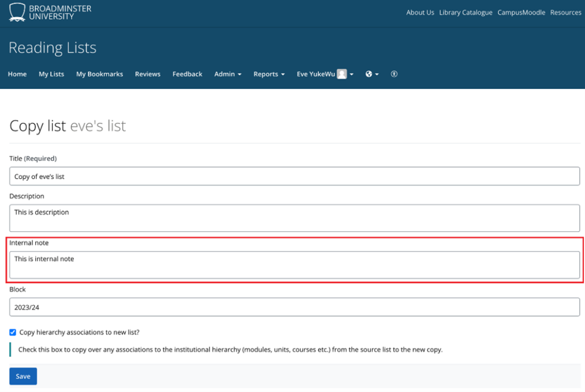Click the Resources link

pyautogui.click(x=566, y=13)
